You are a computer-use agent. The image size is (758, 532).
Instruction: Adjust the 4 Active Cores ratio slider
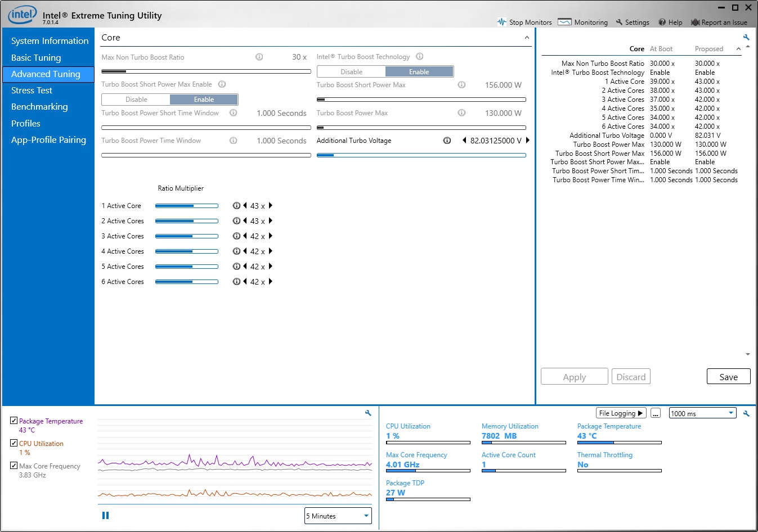pyautogui.click(x=186, y=251)
